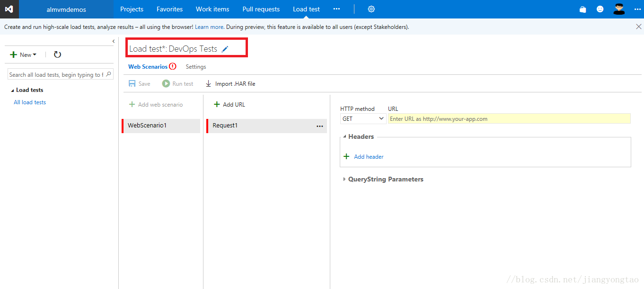The height and width of the screenshot is (289, 644).
Task: Open the HTTP method GET dropdown
Action: pos(363,118)
